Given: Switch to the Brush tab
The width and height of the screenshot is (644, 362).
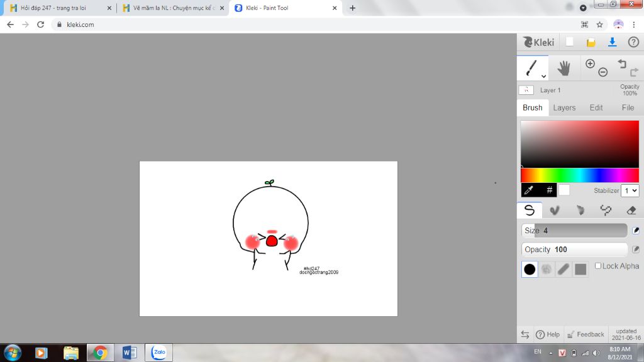Looking at the screenshot, I should (x=532, y=107).
